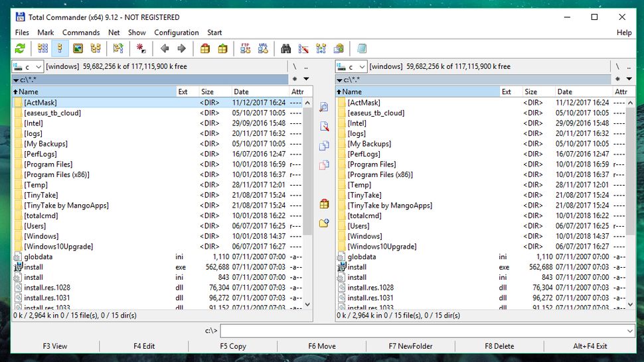Click left panel scrollbar down arrow
644x362 pixels.
click(x=307, y=304)
